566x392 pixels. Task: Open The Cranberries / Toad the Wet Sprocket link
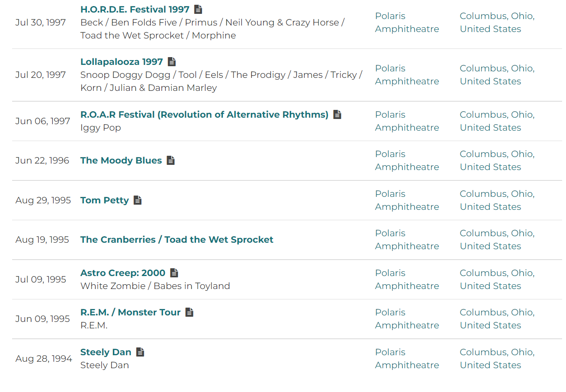click(x=177, y=240)
